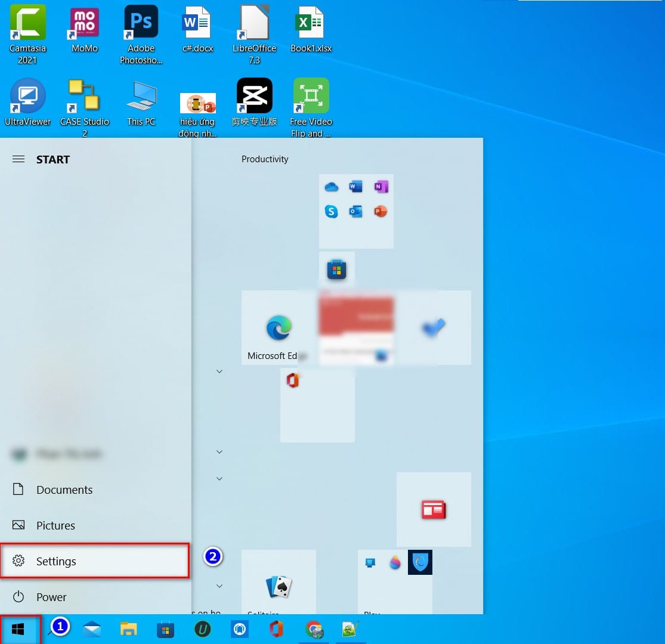665x644 pixels.
Task: Launch the MoMo desktop shortcut
Action: click(x=85, y=29)
